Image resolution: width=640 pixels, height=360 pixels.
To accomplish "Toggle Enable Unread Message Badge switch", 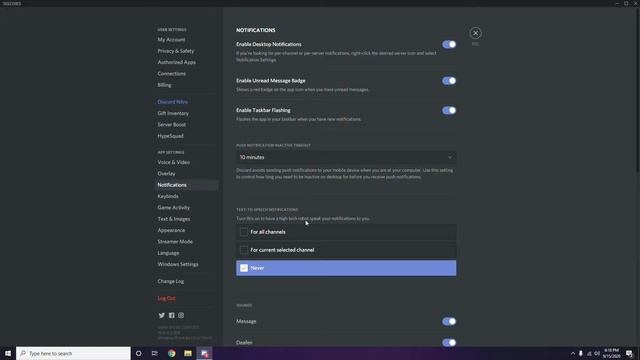I will tap(449, 80).
